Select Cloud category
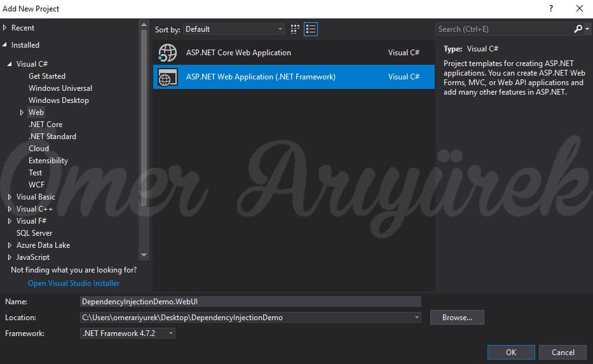The width and height of the screenshot is (593, 364). (39, 149)
